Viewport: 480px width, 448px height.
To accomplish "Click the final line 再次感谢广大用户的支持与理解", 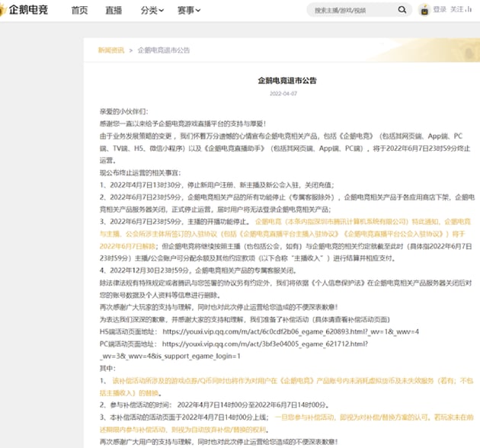I will click(x=219, y=442).
